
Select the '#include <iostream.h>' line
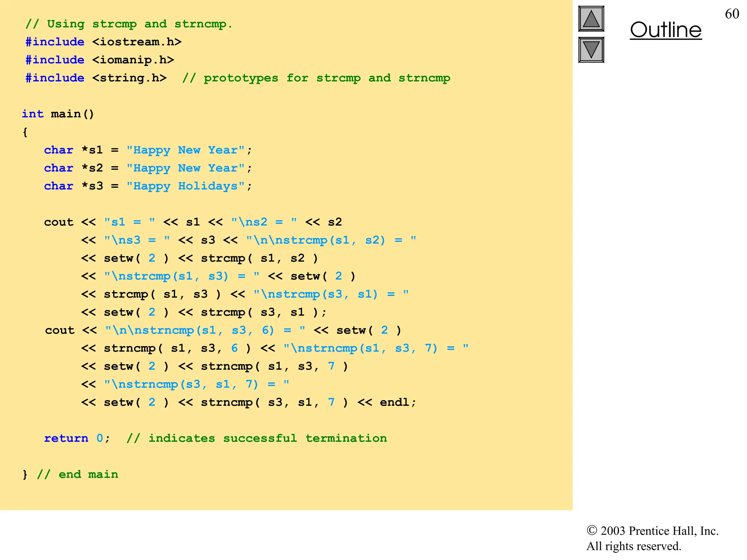click(103, 42)
